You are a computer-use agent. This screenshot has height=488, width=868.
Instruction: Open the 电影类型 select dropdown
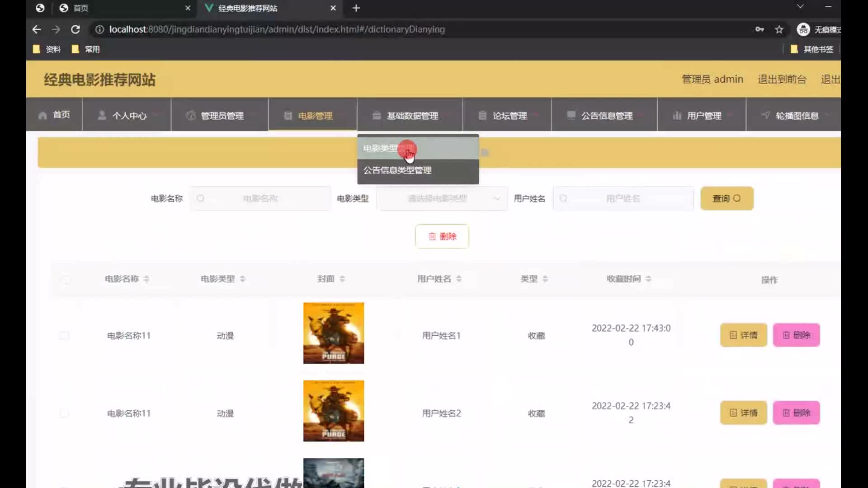[x=442, y=198]
